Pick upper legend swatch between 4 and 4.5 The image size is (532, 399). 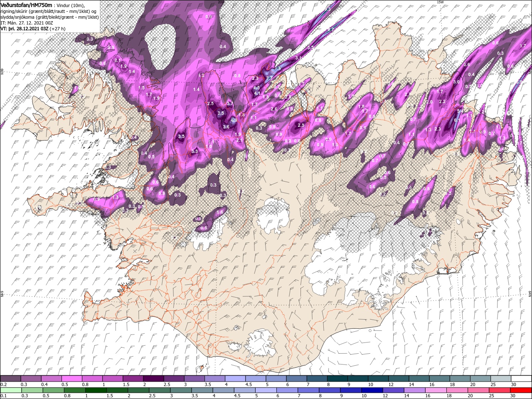[235, 379]
